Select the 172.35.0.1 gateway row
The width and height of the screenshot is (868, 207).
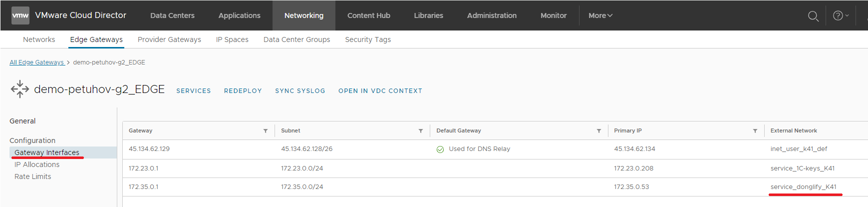point(144,187)
